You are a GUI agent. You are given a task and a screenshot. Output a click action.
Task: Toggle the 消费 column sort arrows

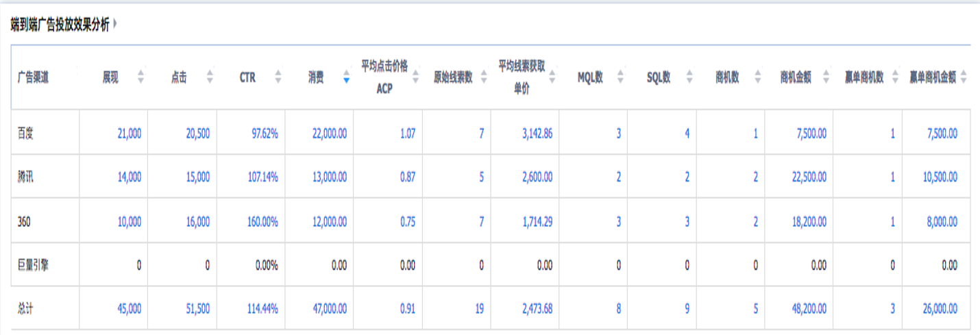click(346, 77)
